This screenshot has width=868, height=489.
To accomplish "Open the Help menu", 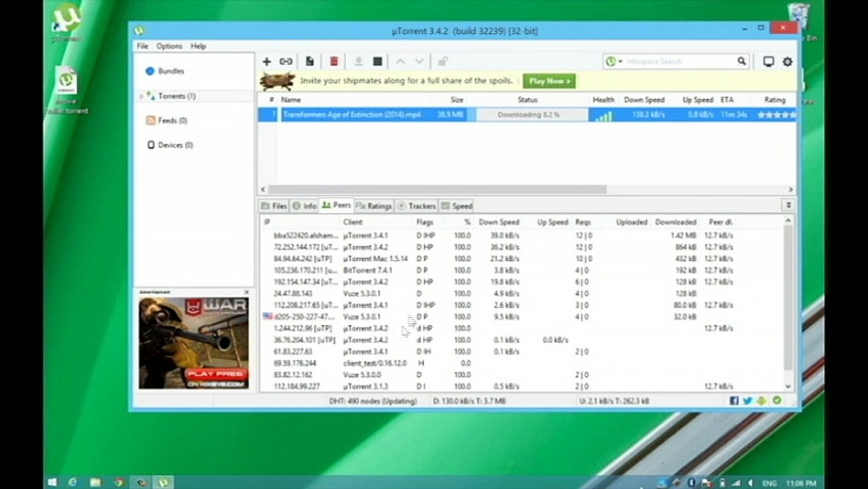I will tap(198, 46).
